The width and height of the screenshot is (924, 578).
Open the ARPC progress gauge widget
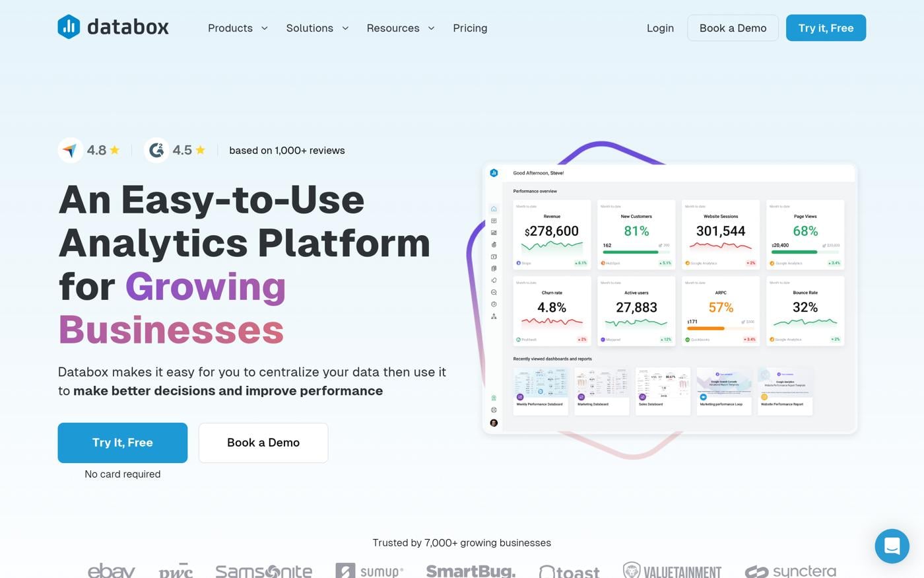721,310
